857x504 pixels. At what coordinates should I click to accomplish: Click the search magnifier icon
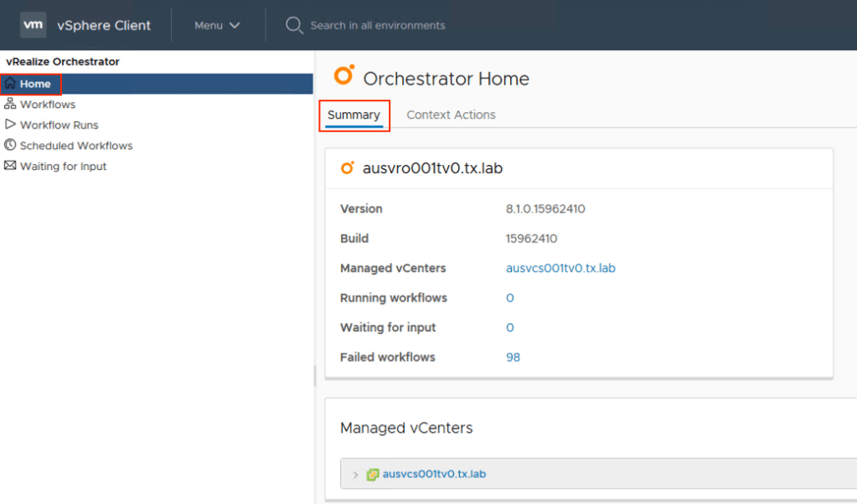coord(293,25)
